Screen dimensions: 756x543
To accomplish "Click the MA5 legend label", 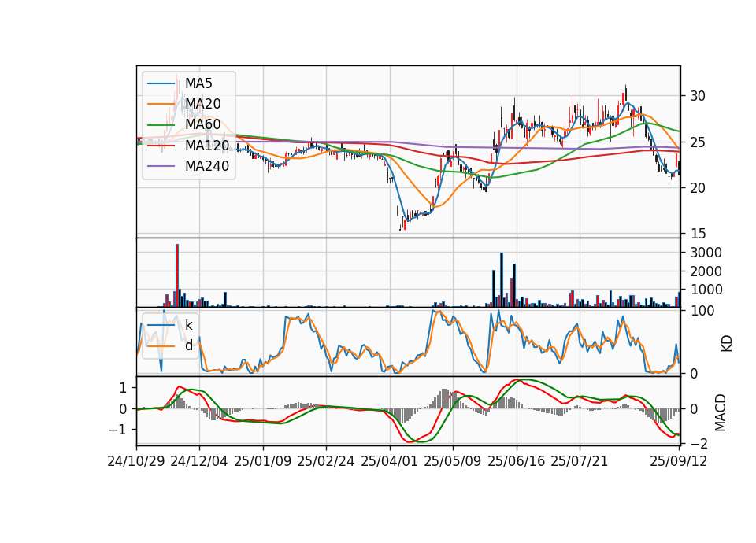I will coord(198,83).
